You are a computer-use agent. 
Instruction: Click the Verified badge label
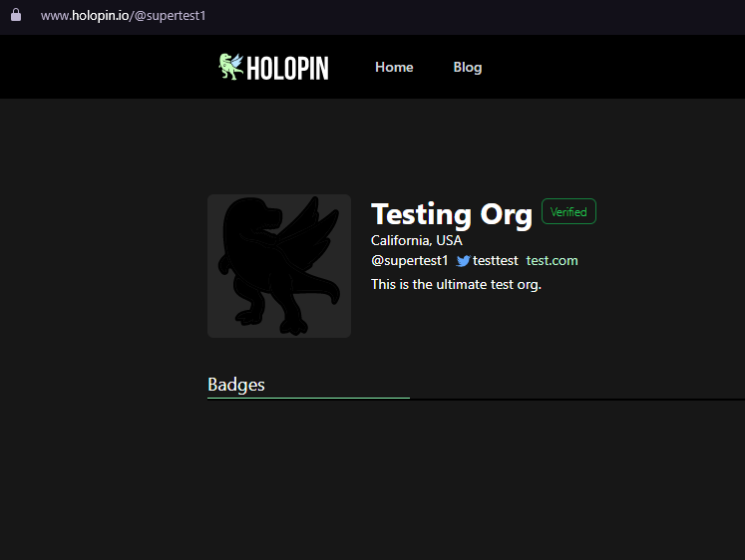pos(568,211)
